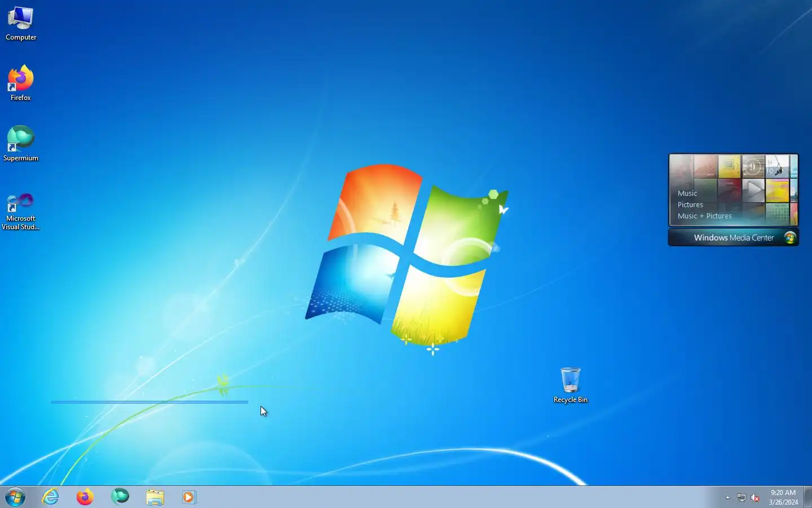The width and height of the screenshot is (812, 508).
Task: Click the muted volume tray icon
Action: pyautogui.click(x=756, y=497)
